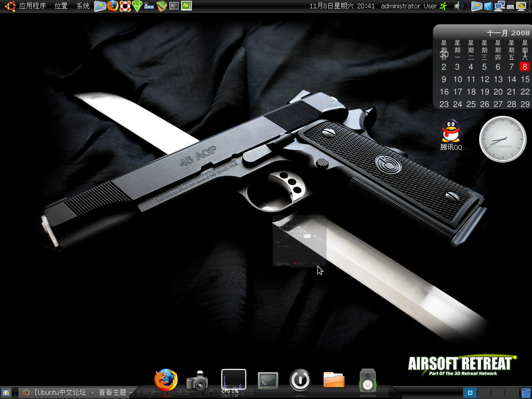The width and height of the screenshot is (532, 399).
Task: Click the date and time 20:41 clock
Action: [x=342, y=6]
